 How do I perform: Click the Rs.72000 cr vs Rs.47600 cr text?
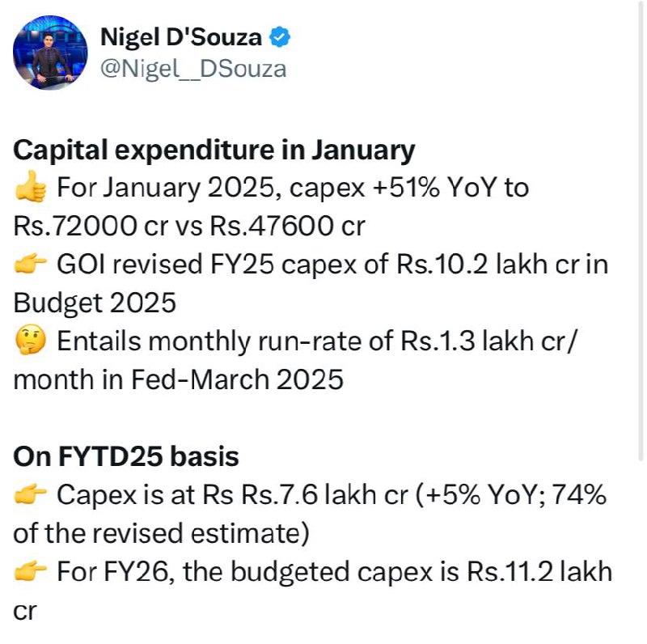click(x=189, y=226)
